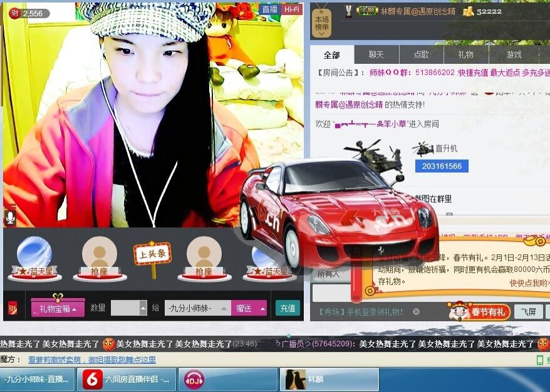Click the 直播 live label on video
The width and height of the screenshot is (550, 392).
point(270,9)
